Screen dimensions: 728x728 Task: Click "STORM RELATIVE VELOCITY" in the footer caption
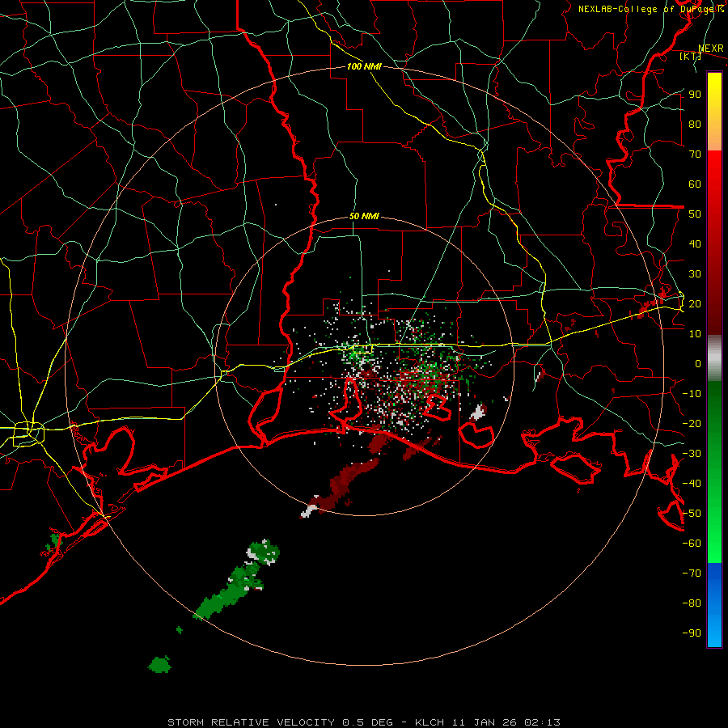[252, 722]
